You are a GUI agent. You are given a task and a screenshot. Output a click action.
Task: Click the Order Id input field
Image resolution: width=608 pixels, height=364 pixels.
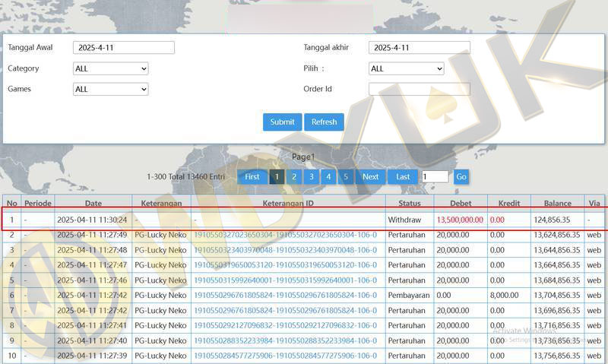click(x=420, y=89)
